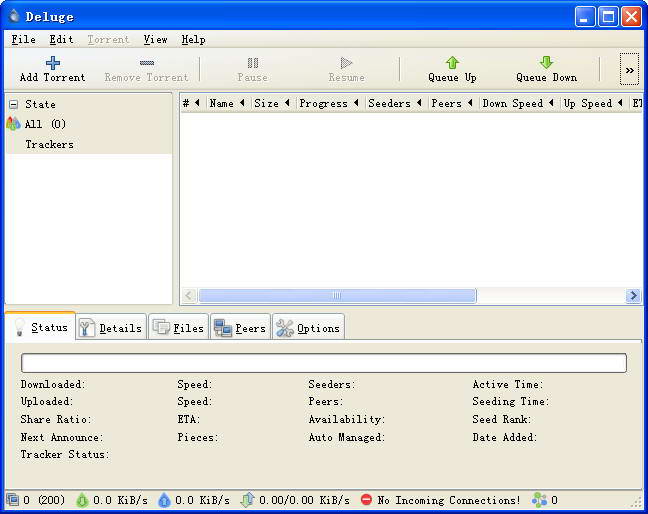Open the Torrent menu
The height and width of the screenshot is (514, 648).
[108, 39]
